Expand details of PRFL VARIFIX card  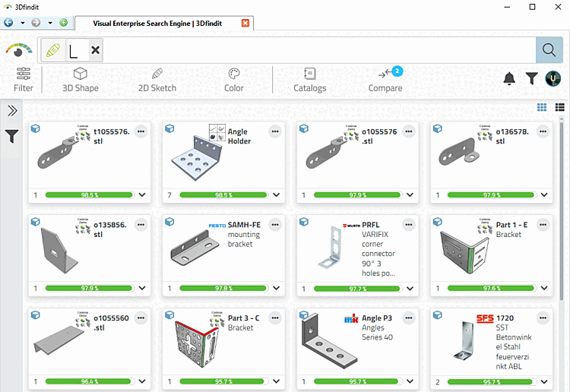pos(410,289)
